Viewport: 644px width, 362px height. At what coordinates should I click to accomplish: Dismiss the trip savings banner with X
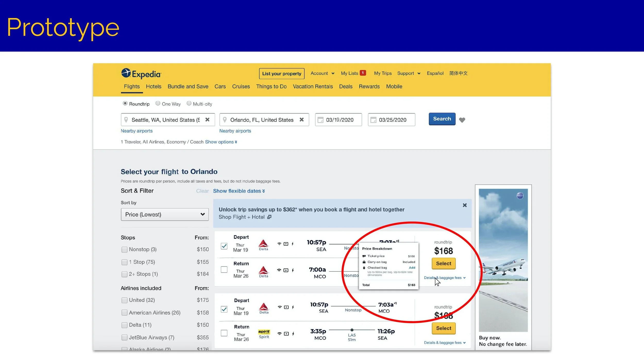click(464, 205)
